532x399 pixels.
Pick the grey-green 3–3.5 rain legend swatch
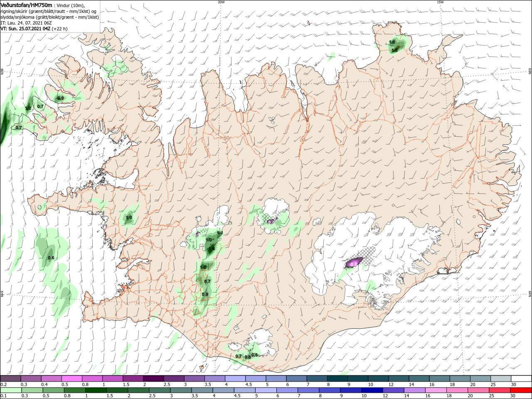(181, 390)
